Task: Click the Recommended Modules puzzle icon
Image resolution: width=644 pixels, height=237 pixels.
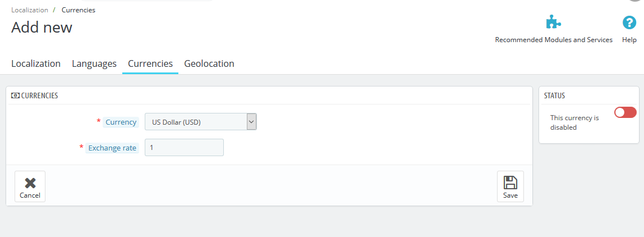Action: coord(553,23)
